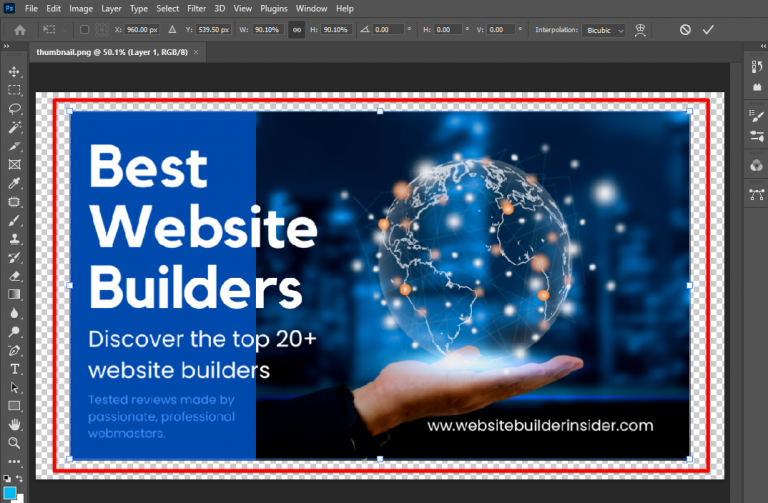Select the Lasso tool
The width and height of the screenshot is (768, 503).
[x=14, y=109]
